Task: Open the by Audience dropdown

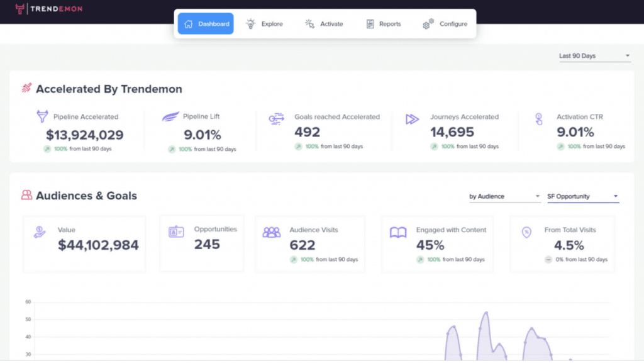Action: tap(504, 197)
